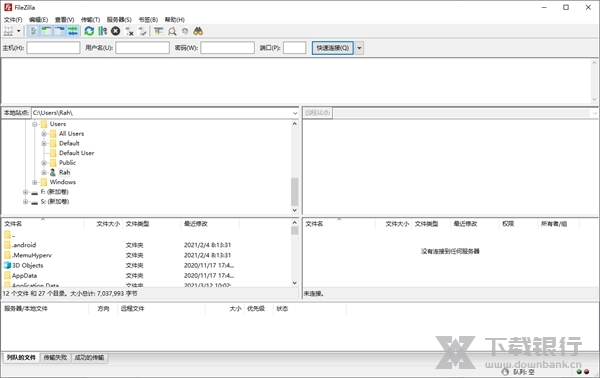Disconnect from the current server

[129, 31]
